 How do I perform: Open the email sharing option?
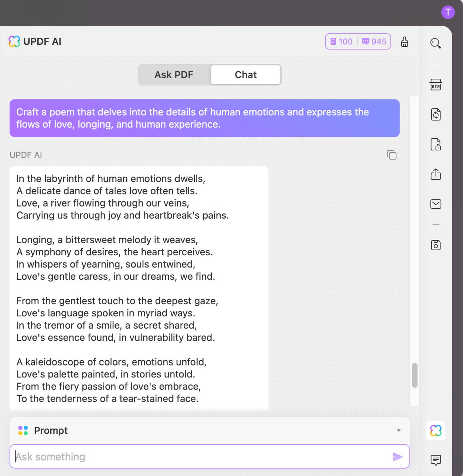coord(436,204)
